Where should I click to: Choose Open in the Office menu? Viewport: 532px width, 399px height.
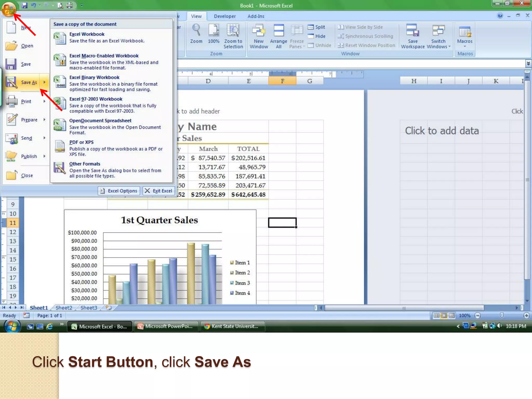pos(25,46)
